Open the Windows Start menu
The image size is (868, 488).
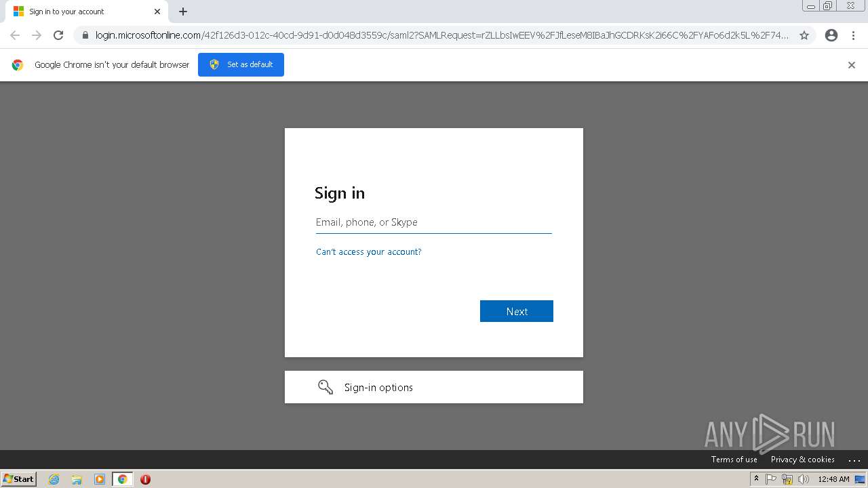click(x=18, y=479)
